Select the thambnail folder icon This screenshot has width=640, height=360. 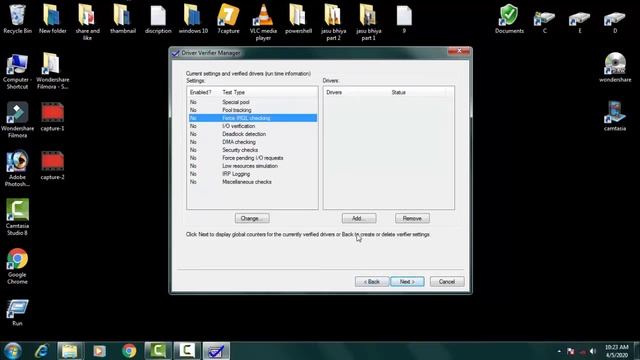coord(122,18)
